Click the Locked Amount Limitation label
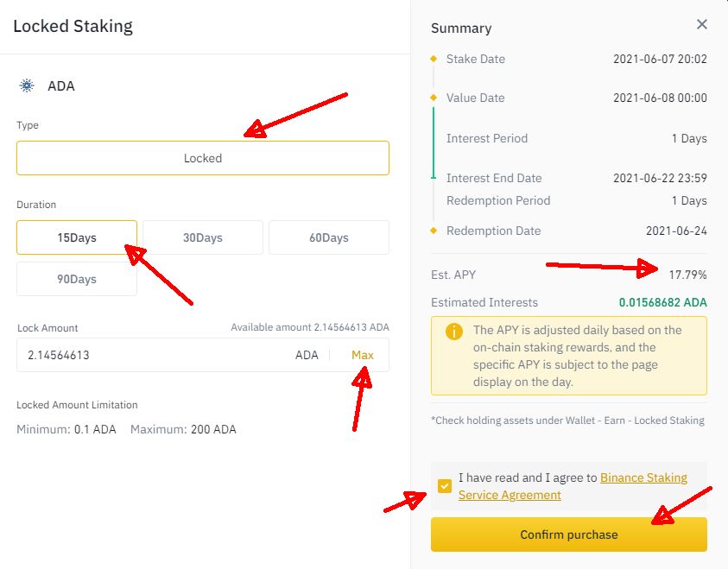728x569 pixels. (77, 405)
